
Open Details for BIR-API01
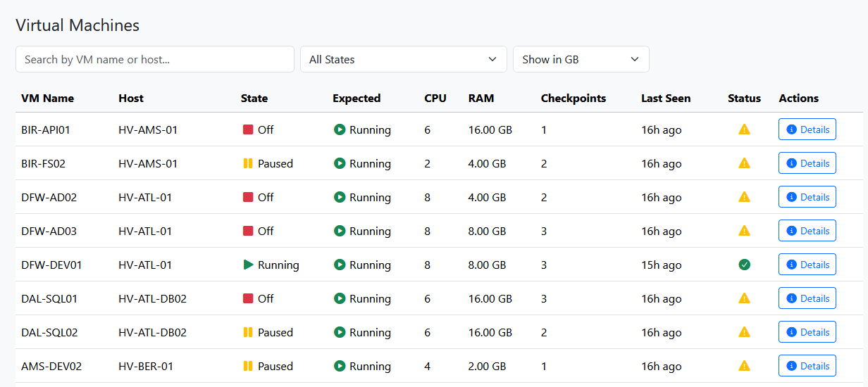[807, 129]
